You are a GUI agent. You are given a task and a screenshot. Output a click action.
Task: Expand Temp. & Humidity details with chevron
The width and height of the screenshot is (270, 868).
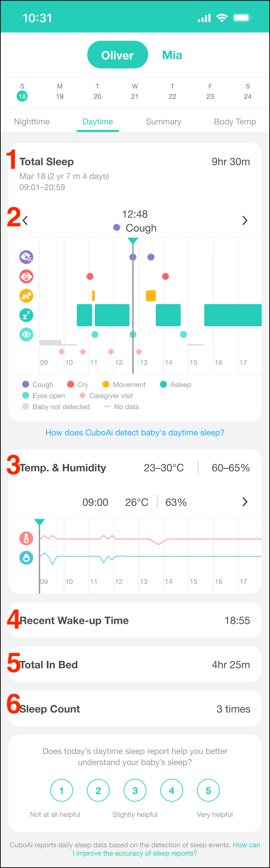coord(245,502)
